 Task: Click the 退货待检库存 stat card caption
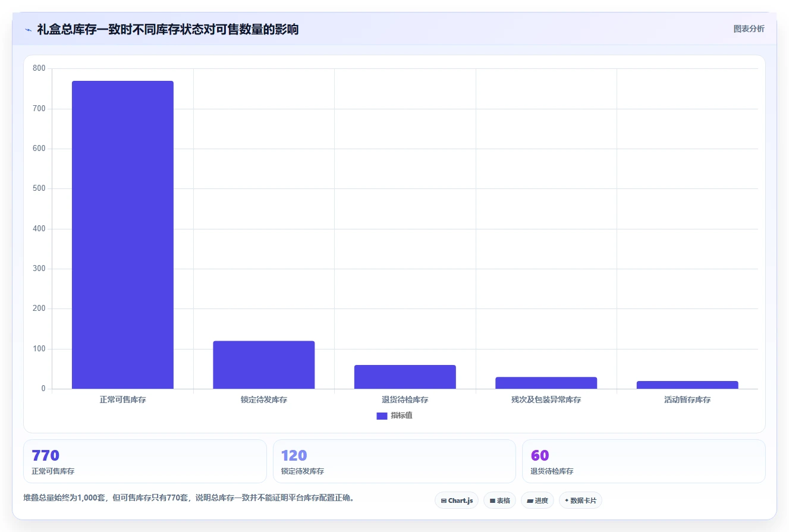tap(552, 471)
